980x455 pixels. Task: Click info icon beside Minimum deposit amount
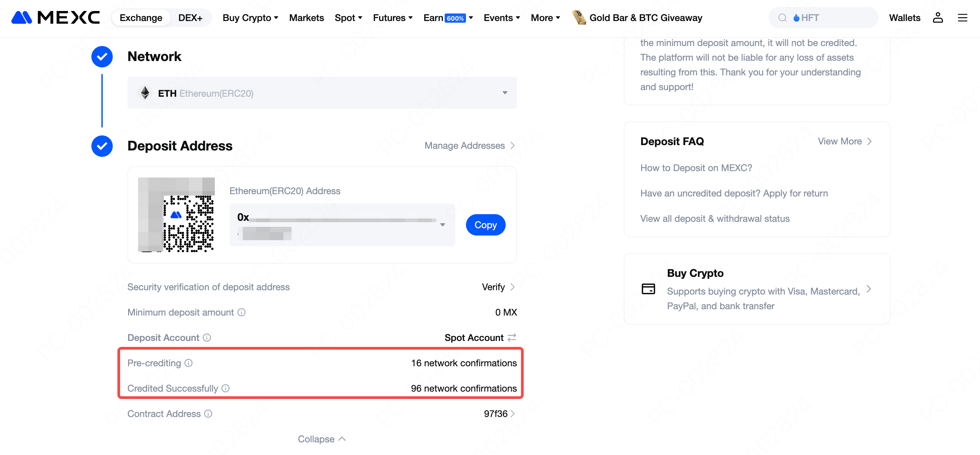point(241,312)
